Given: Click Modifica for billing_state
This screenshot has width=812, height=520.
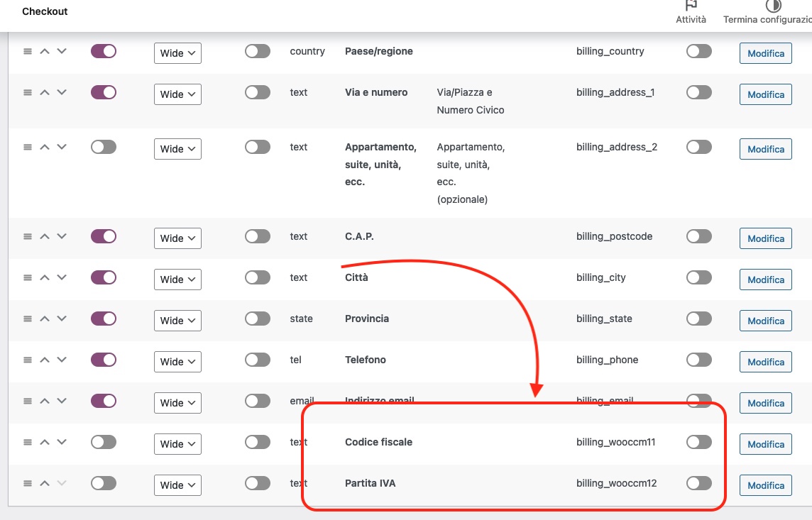Looking at the screenshot, I should pos(765,321).
